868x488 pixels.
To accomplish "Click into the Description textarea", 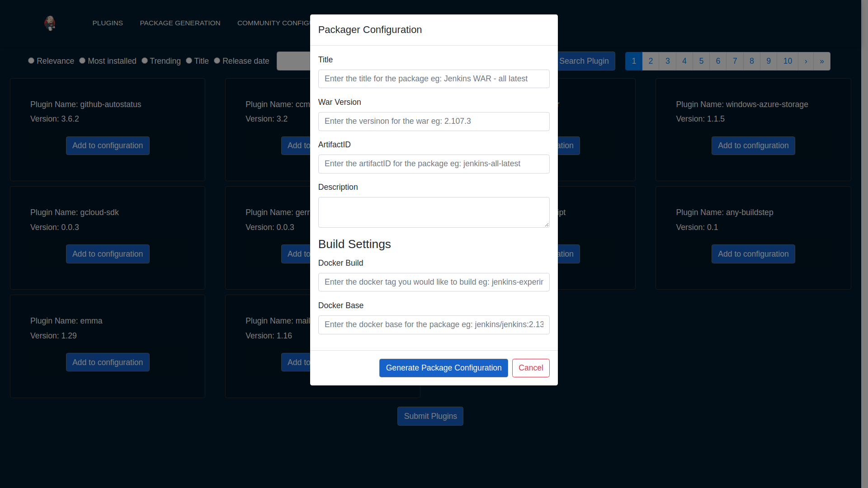I will [434, 212].
